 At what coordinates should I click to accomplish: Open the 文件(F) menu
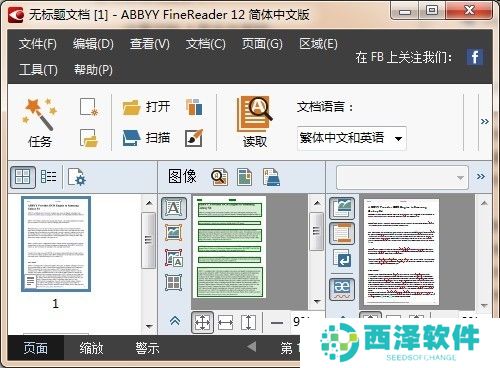click(x=38, y=44)
